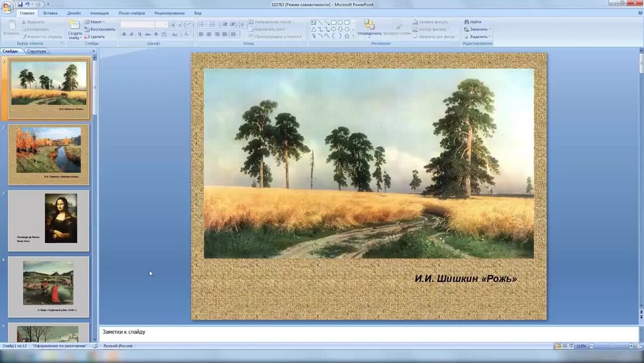Click Удалить to delete slide

(x=95, y=36)
